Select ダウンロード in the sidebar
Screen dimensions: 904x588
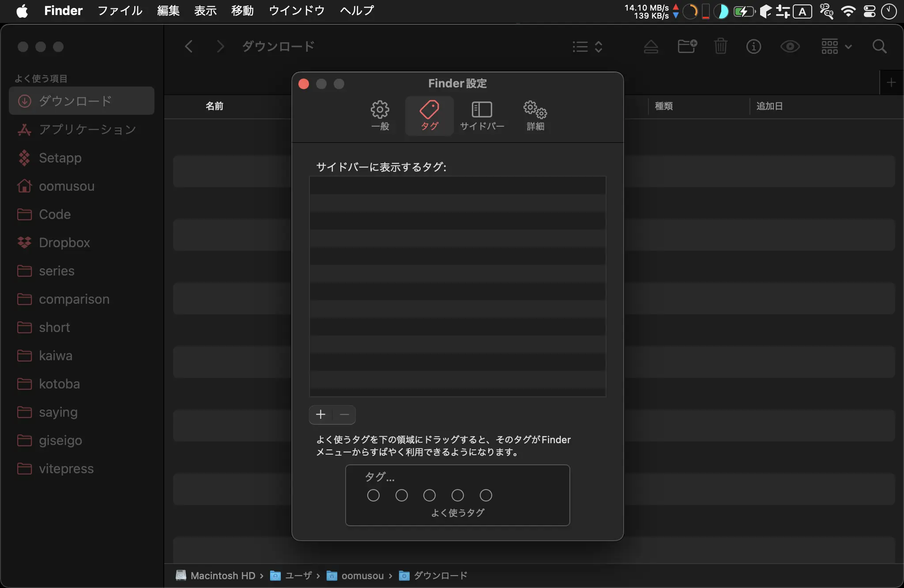pyautogui.click(x=82, y=101)
